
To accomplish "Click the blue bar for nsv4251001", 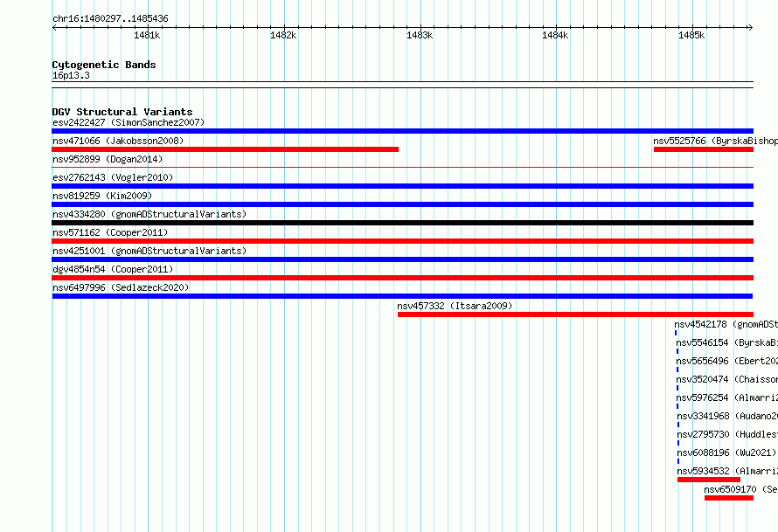I will click(402, 259).
